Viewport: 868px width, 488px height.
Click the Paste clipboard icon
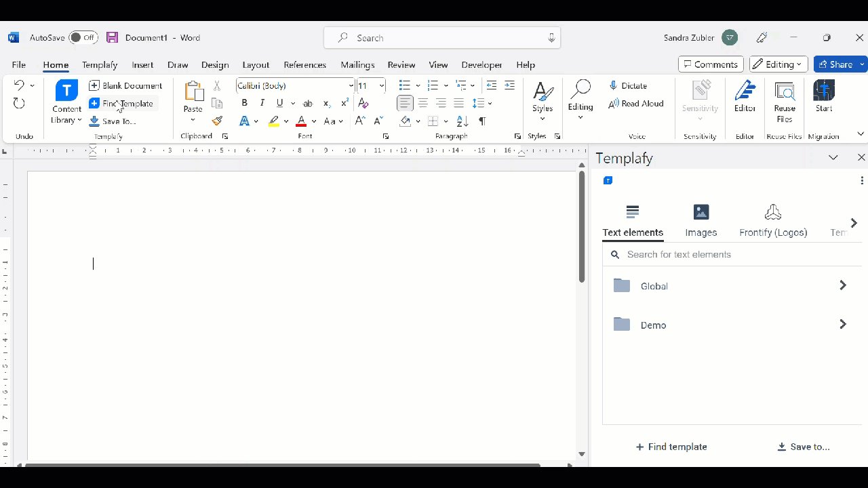pos(193,91)
